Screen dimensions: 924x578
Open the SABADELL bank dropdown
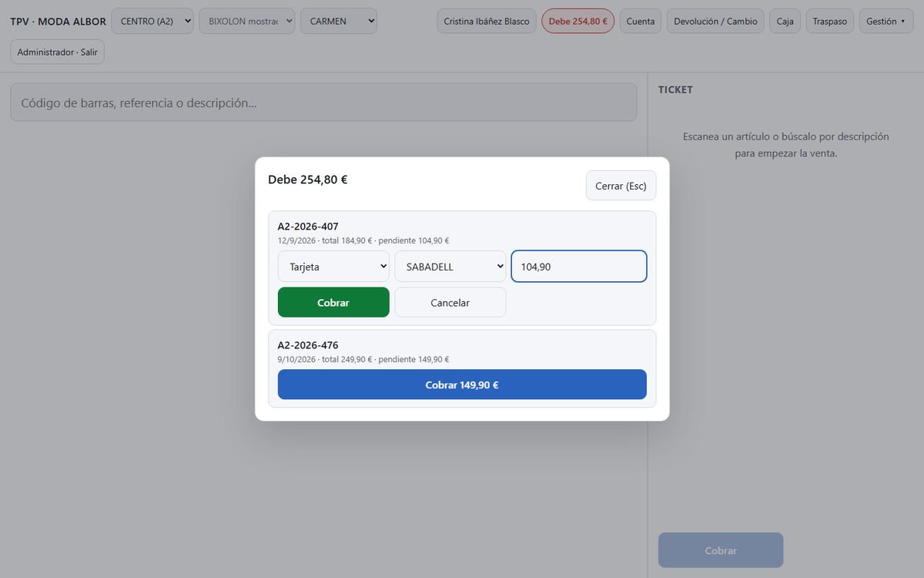(450, 267)
